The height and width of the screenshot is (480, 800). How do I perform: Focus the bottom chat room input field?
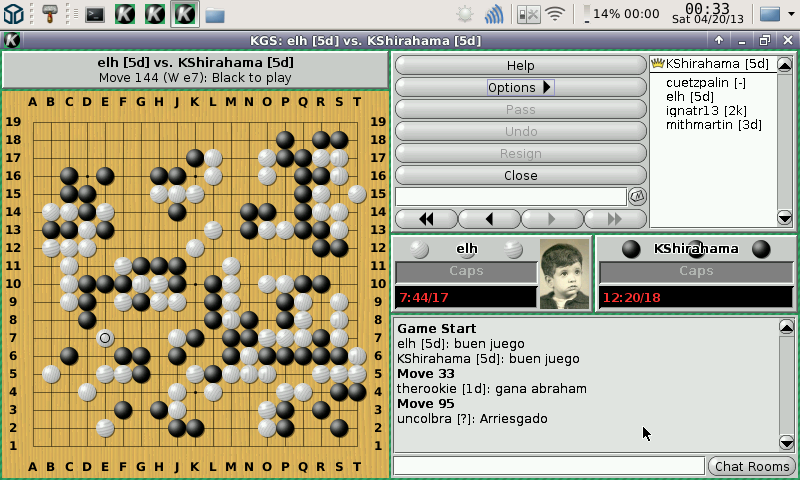click(x=549, y=466)
